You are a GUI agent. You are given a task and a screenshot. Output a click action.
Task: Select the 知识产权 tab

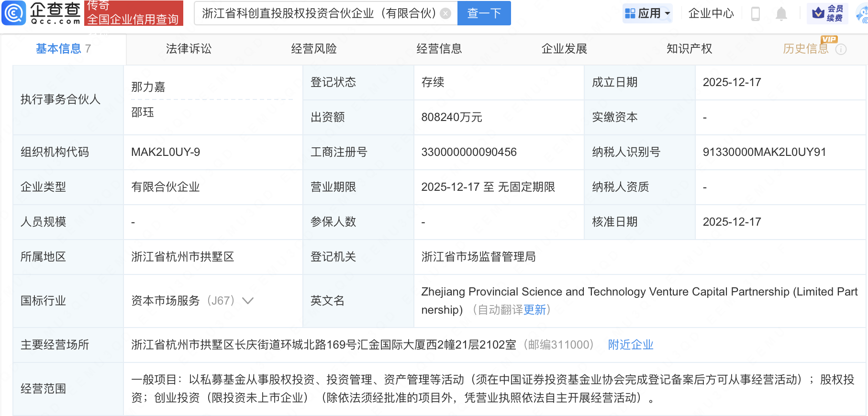[689, 49]
